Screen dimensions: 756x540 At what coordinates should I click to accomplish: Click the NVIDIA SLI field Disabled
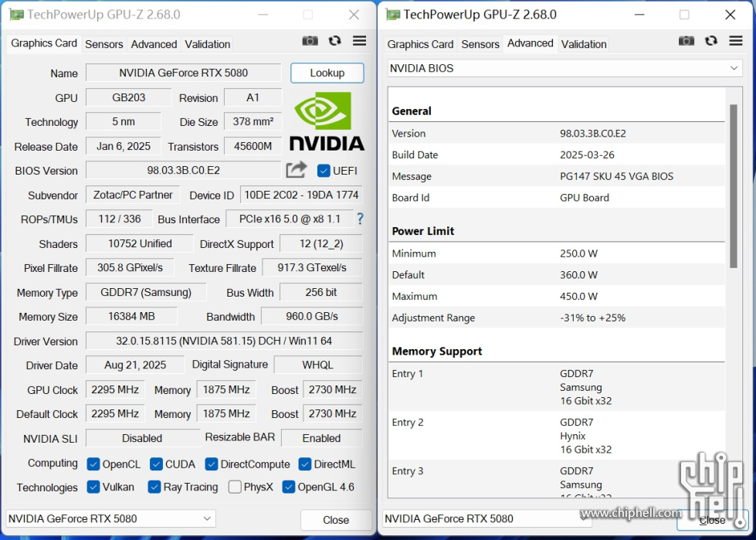[x=142, y=438]
